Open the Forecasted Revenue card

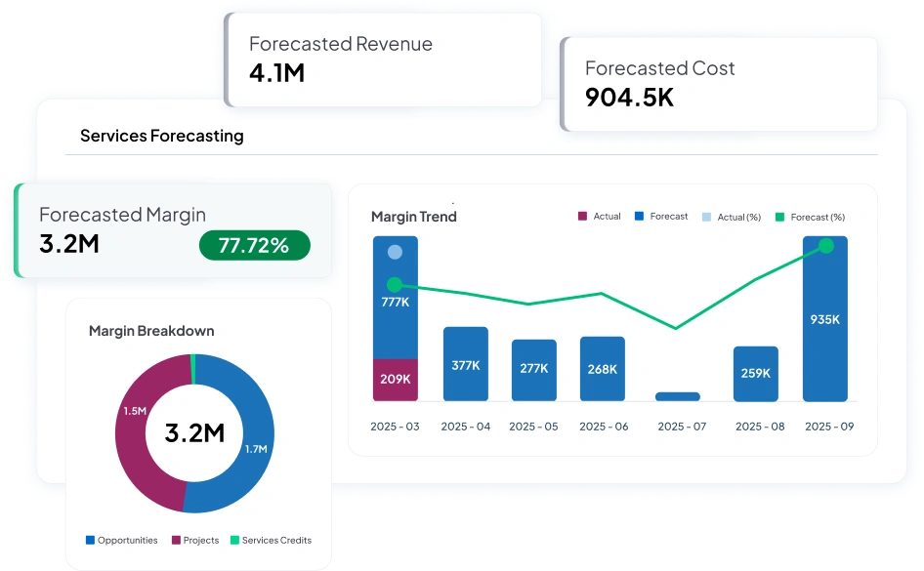click(383, 59)
